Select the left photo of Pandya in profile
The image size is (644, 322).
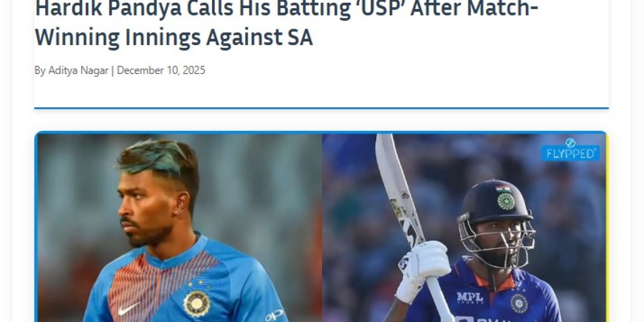pyautogui.click(x=180, y=228)
